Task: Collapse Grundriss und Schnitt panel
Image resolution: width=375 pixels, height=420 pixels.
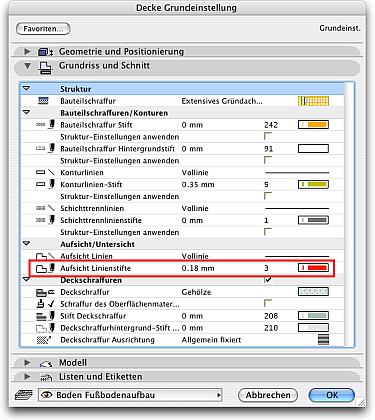Action: (27, 66)
